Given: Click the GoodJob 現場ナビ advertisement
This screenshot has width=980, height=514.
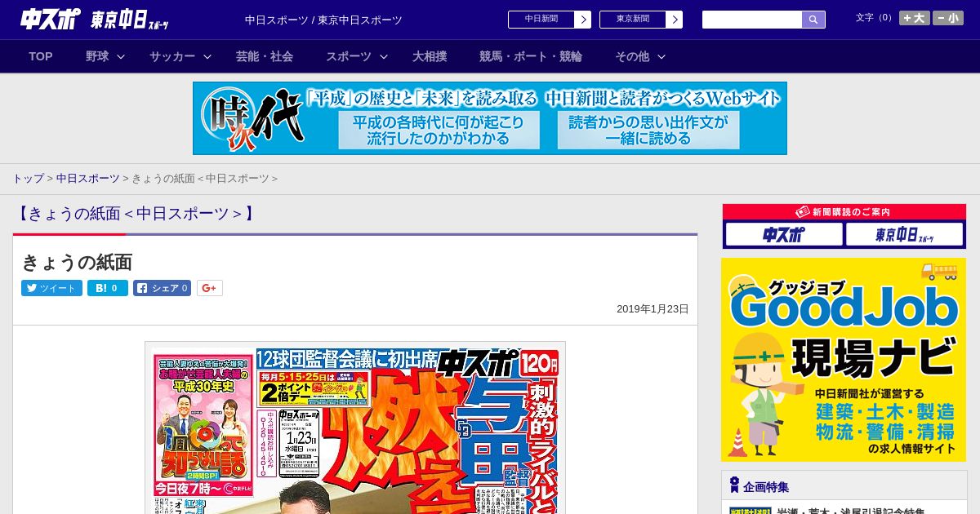Looking at the screenshot, I should point(844,360).
